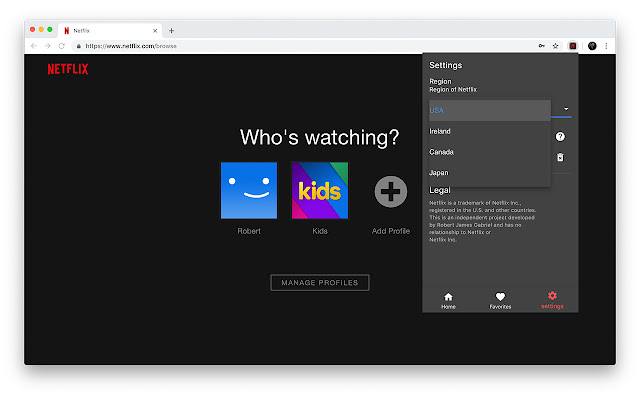Click the browser forward arrow
This screenshot has height=400, width=640.
pyautogui.click(x=48, y=46)
